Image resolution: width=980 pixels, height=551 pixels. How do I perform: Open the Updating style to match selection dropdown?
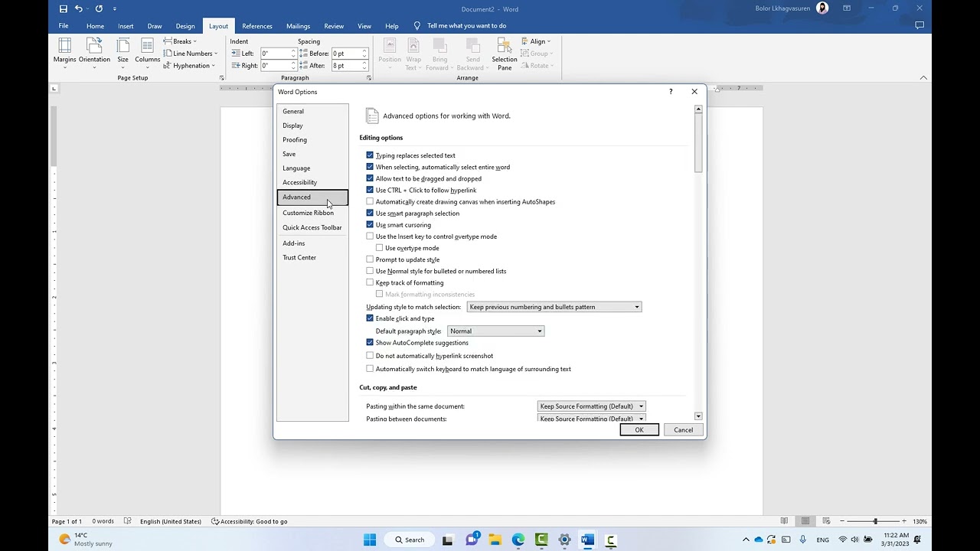click(554, 307)
